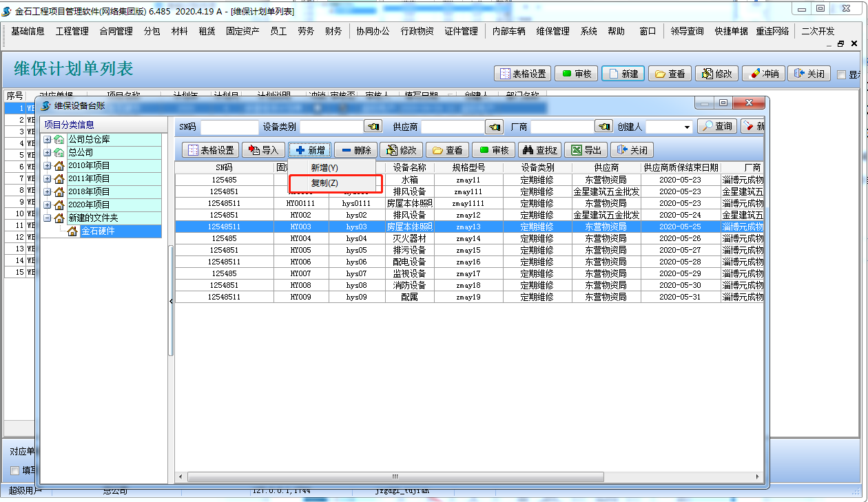
Task: Open the 合同管理 menu in menu bar
Action: (x=116, y=31)
